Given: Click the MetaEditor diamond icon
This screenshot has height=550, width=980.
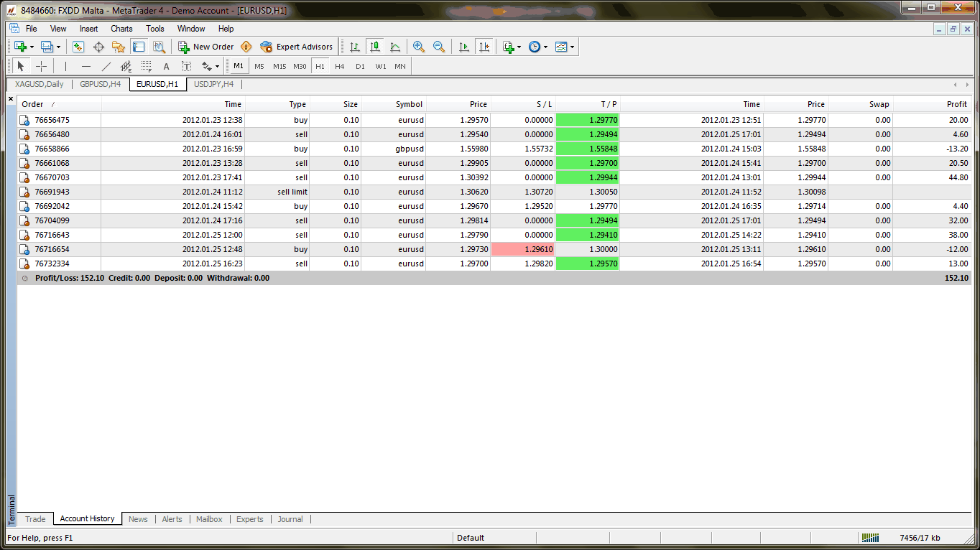Looking at the screenshot, I should point(246,47).
